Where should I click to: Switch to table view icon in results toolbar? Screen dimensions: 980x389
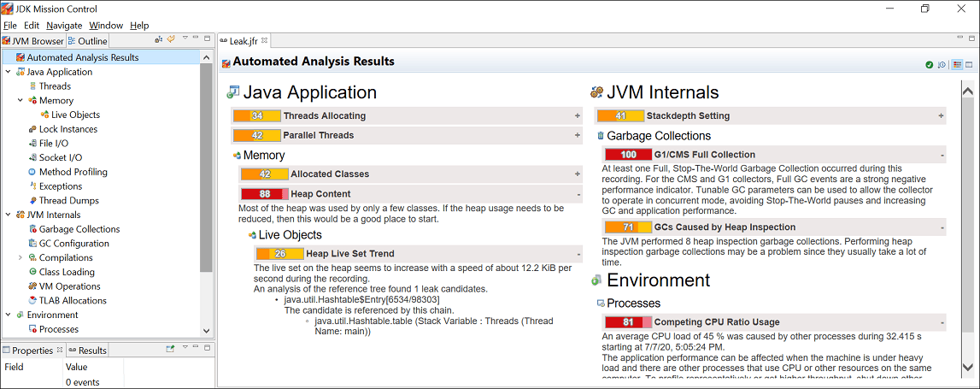coord(970,65)
